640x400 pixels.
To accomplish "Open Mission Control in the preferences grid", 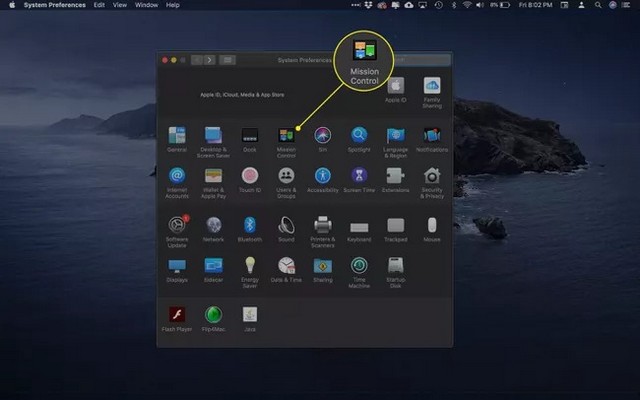I will pos(286,142).
